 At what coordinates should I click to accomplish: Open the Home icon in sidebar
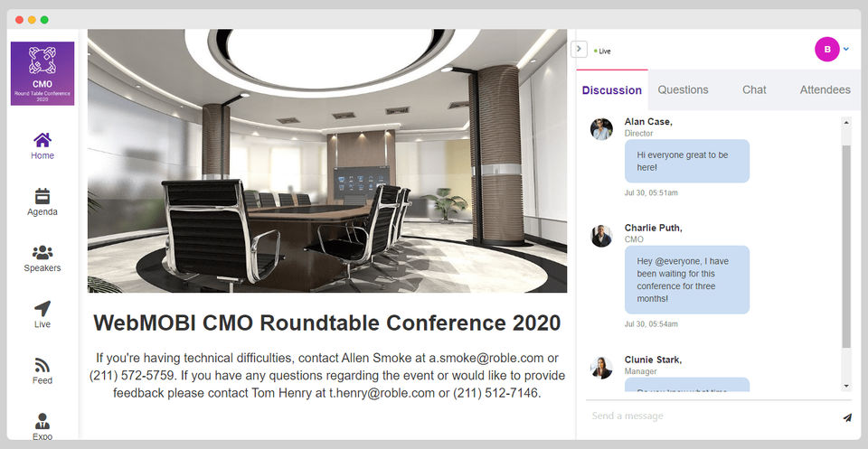(42, 140)
